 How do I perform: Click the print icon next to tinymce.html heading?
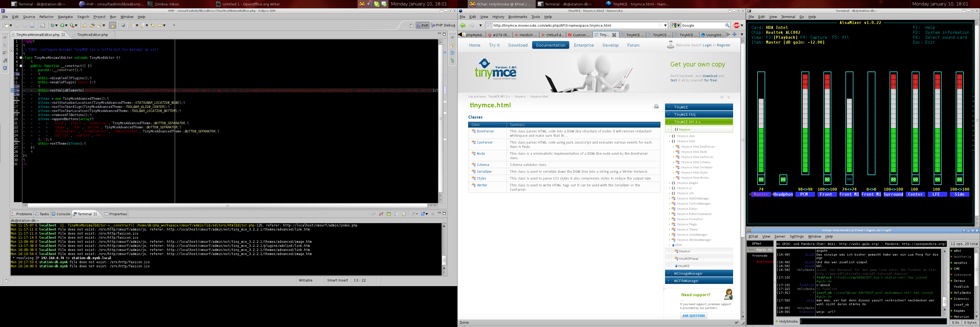[x=656, y=107]
